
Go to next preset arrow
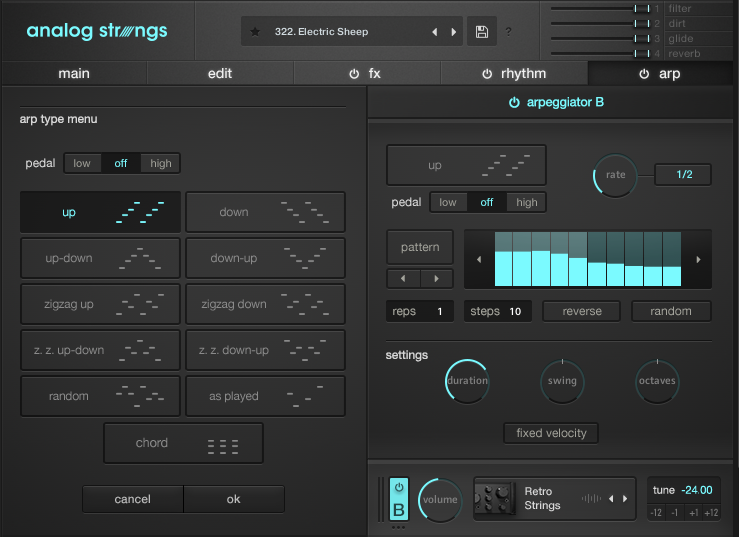(453, 32)
